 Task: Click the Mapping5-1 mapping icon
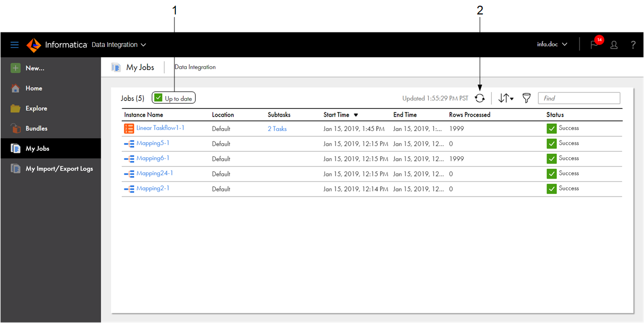tap(129, 144)
